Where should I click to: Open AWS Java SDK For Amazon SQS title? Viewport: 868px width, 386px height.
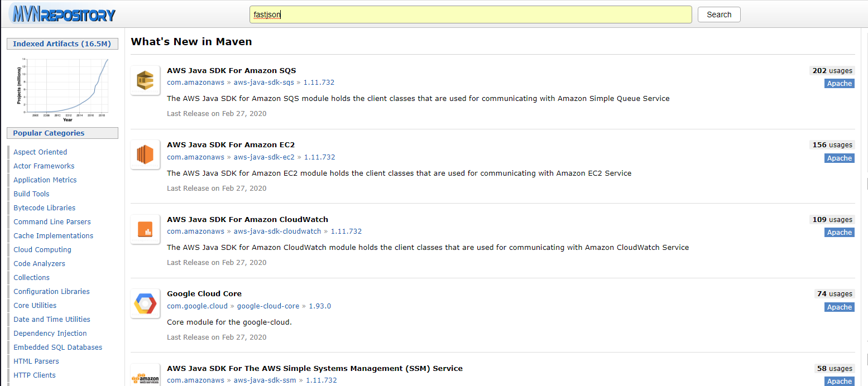point(232,70)
